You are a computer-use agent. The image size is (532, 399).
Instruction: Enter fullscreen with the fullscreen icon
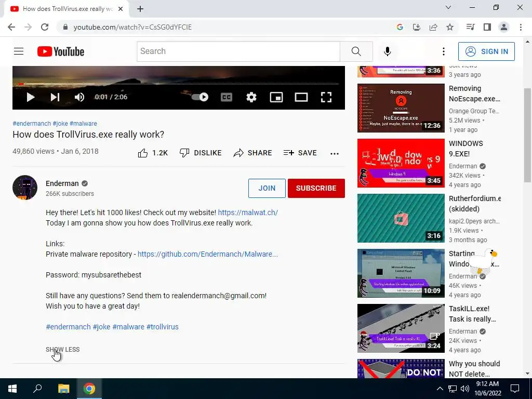pos(326,97)
